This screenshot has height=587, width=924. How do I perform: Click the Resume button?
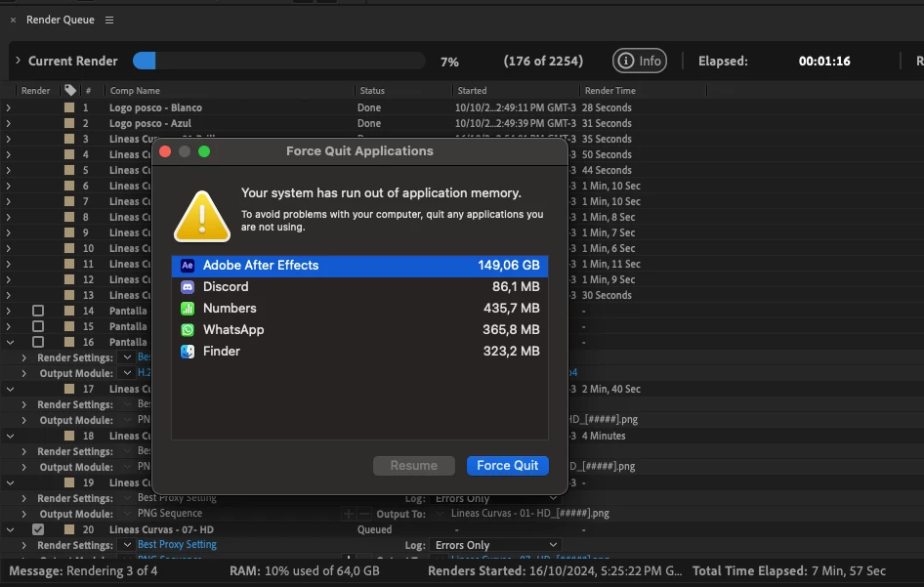click(x=414, y=466)
